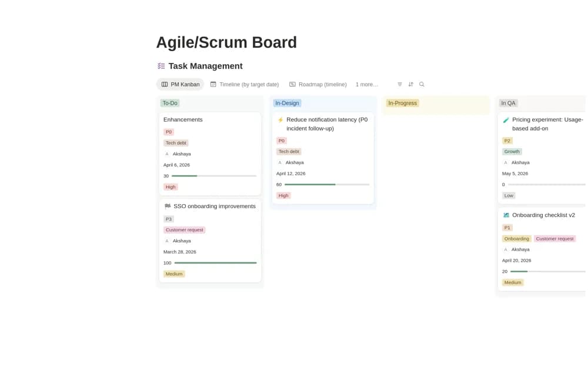Click the High tag on notification latency card
Viewport: 588px width, 367px height.
[x=283, y=195]
